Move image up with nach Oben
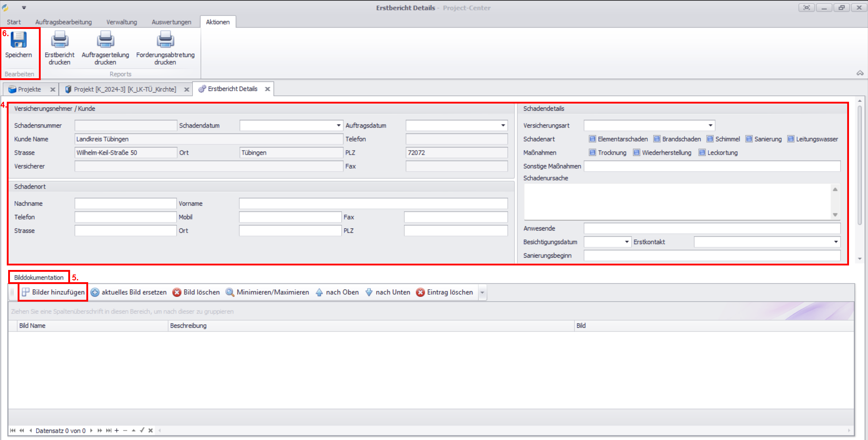This screenshot has width=868, height=440. pyautogui.click(x=337, y=293)
